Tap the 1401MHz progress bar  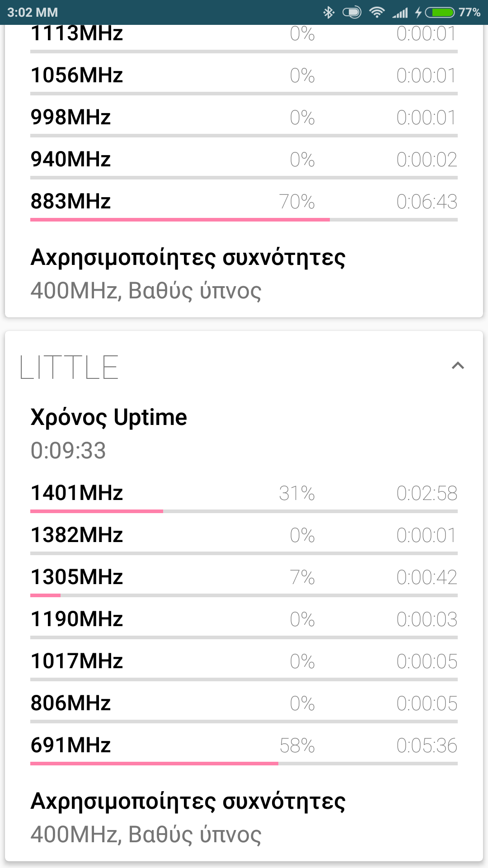pyautogui.click(x=244, y=511)
